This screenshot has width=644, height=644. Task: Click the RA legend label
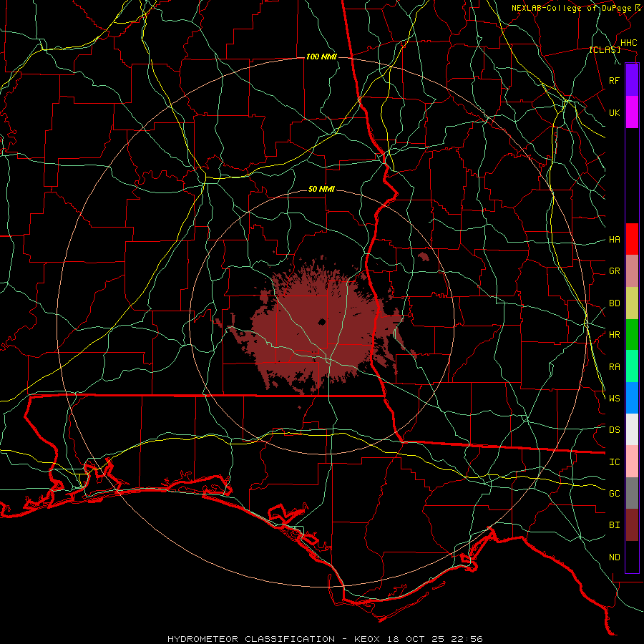point(614,367)
